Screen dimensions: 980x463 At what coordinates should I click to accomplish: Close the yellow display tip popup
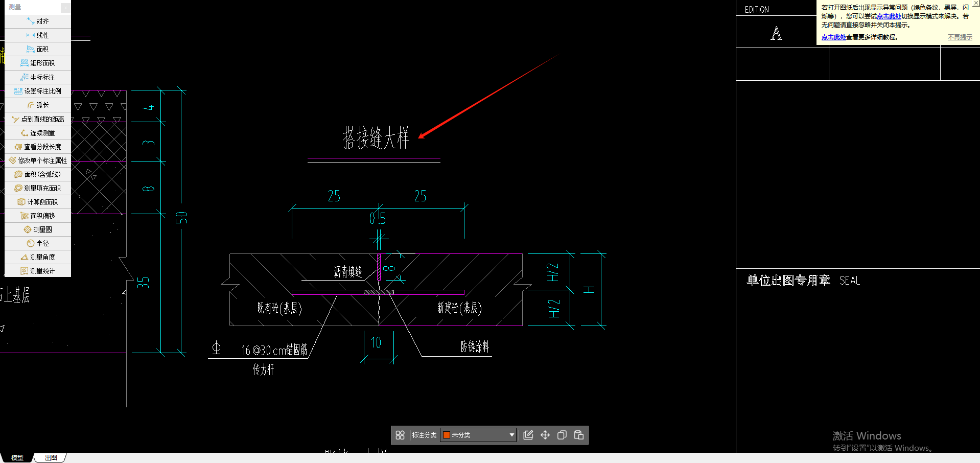(976, 3)
